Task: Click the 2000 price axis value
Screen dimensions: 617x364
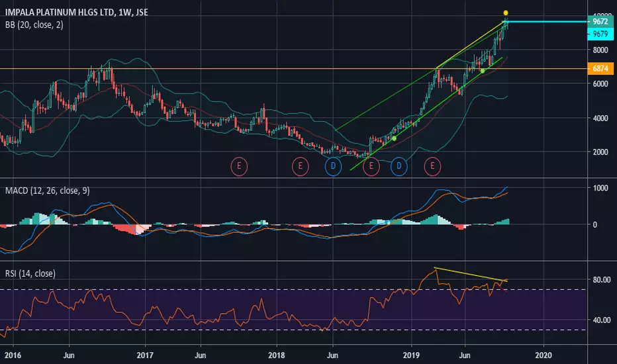Action: 600,152
